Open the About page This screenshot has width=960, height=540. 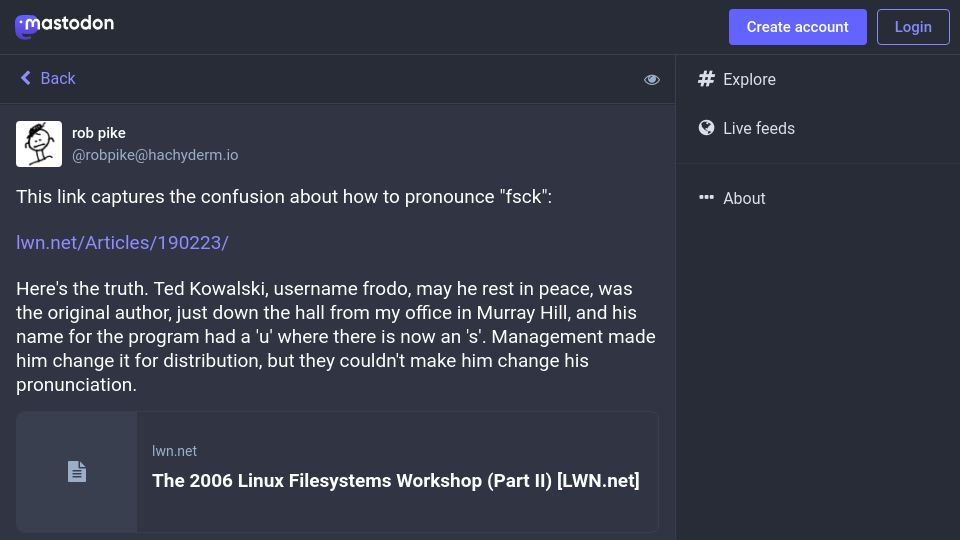coord(732,198)
